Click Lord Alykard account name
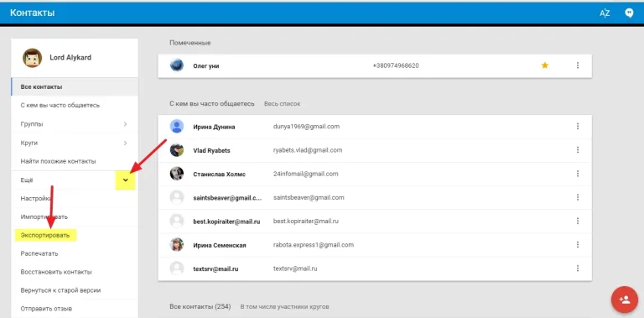 70,58
